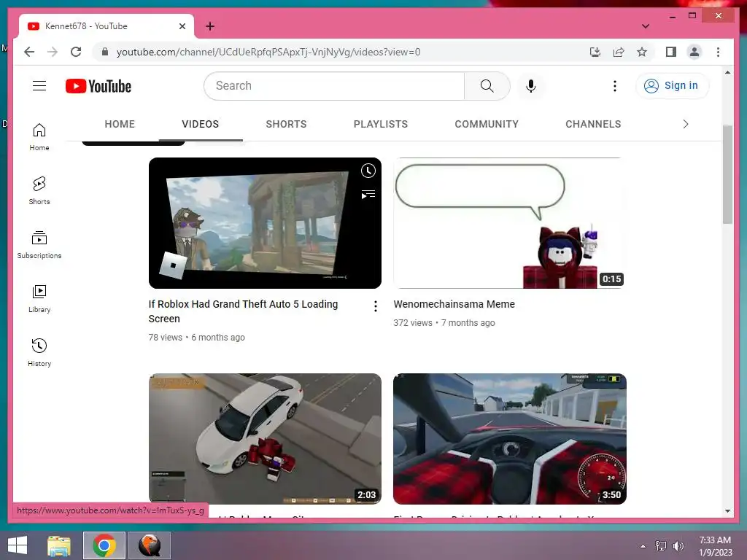Open the PLAYLISTS channel tab
This screenshot has height=560, width=747.
click(381, 124)
